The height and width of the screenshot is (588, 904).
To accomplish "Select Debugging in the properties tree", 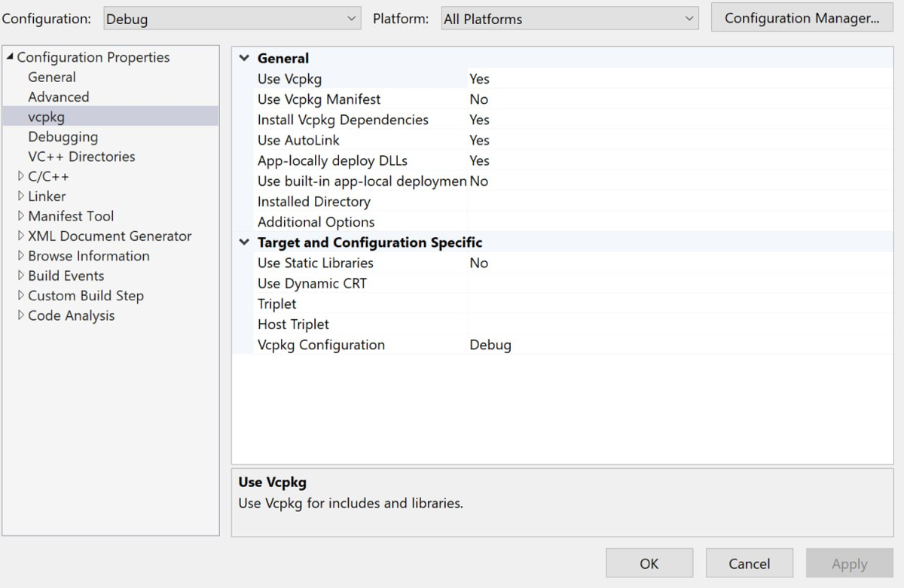I will 63,137.
